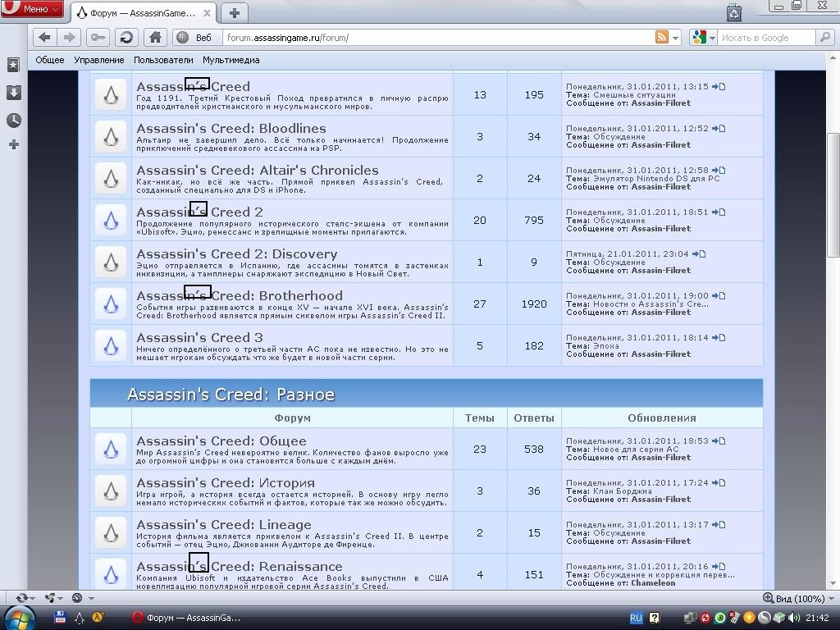Open the Управление site menu
Screen dimensions: 840x630
(x=99, y=60)
